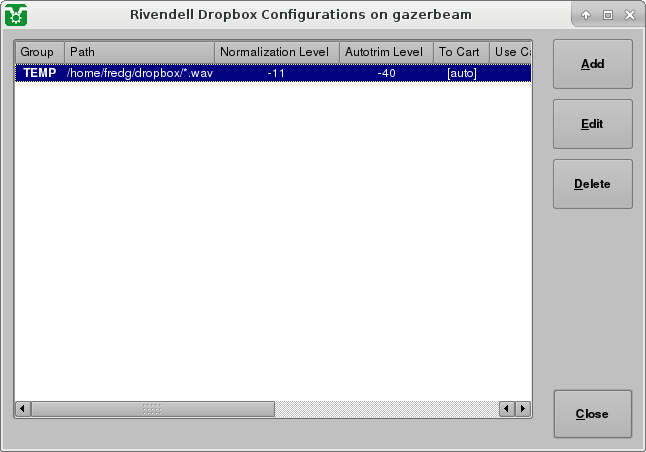Sort by Normalization Level column header

tap(276, 52)
